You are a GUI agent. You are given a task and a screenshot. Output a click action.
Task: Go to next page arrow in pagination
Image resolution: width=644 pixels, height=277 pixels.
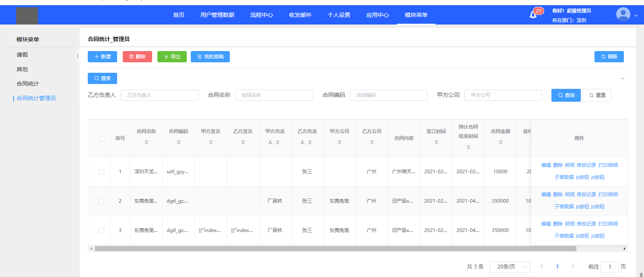[573, 267]
